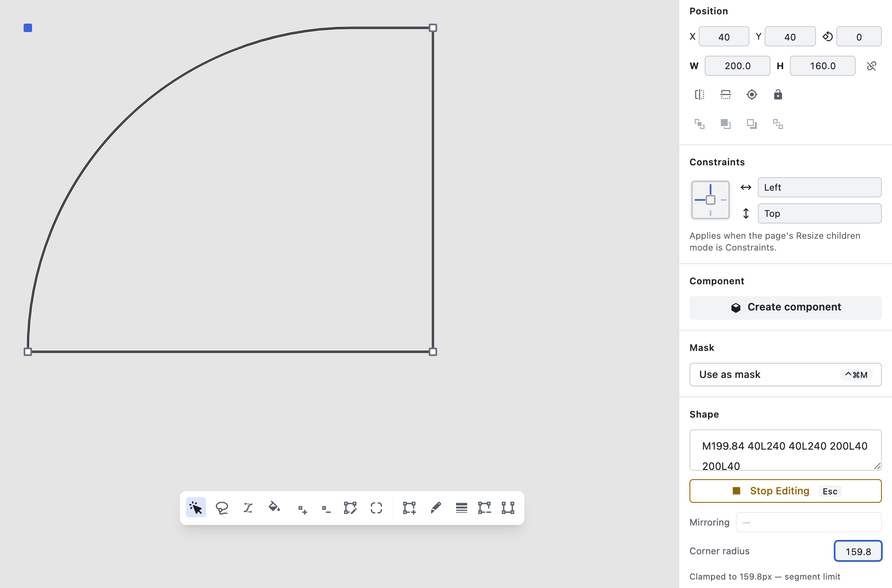Click the height H field
This screenshot has width=892, height=588.
tap(822, 66)
